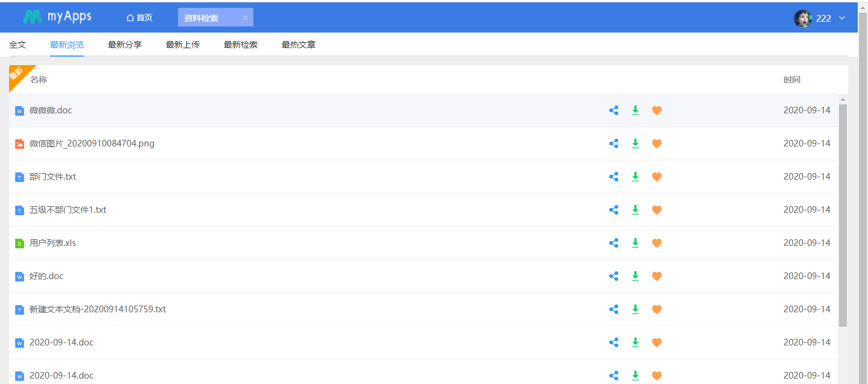Go to the 首页 home tab

coord(139,17)
